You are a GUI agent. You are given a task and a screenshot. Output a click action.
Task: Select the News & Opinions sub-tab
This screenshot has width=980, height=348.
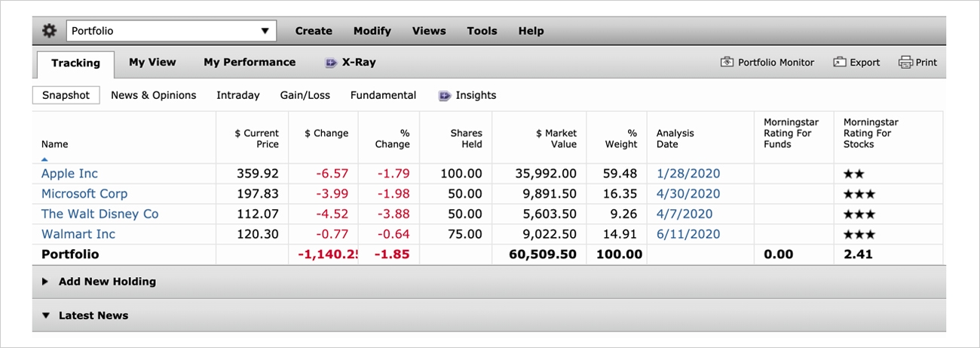click(154, 95)
